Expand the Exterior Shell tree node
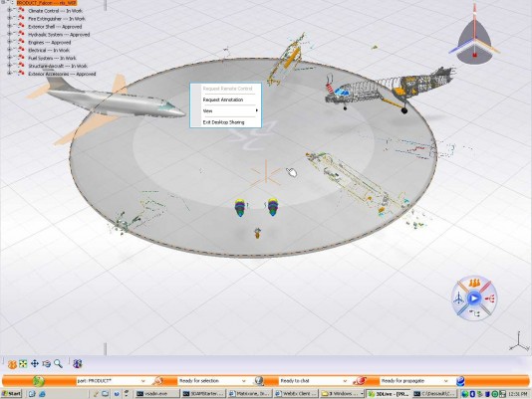 tap(10, 26)
